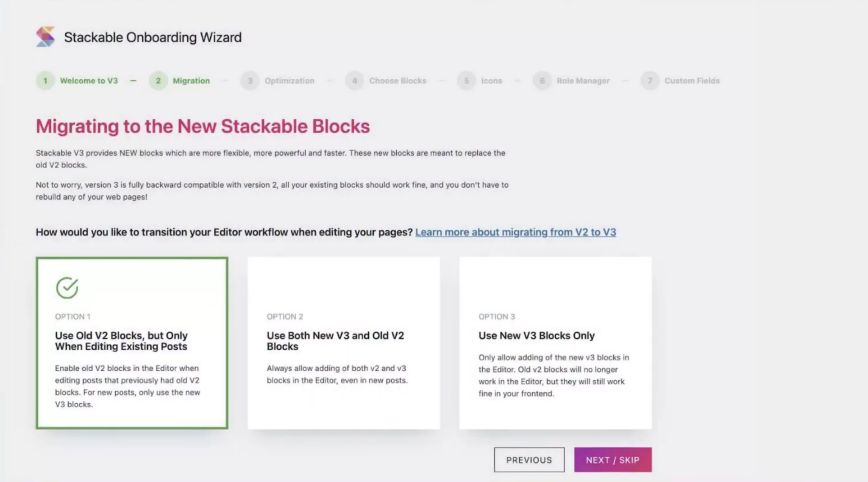Click the step 1 Welcome to V3 circle
This screenshot has width=868, height=482.
pos(45,81)
